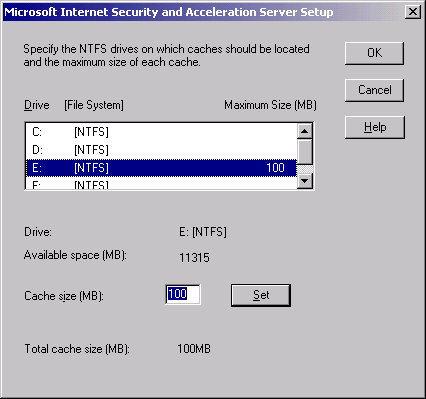Select drive C: [NTFS] in the list

tap(161, 132)
